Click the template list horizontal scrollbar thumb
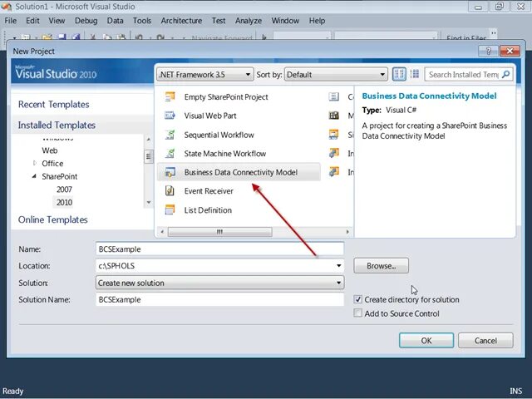The height and width of the screenshot is (399, 532). click(x=219, y=232)
